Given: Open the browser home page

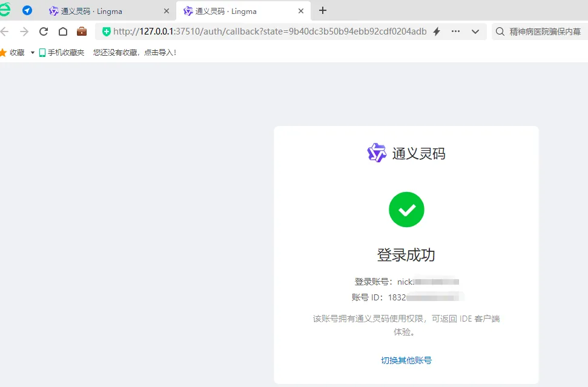Looking at the screenshot, I should [x=63, y=31].
